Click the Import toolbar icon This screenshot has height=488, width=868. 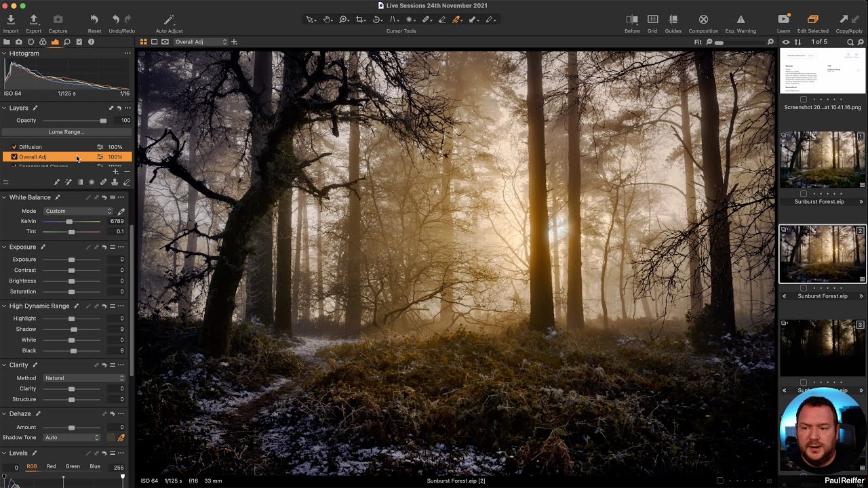coord(11,20)
